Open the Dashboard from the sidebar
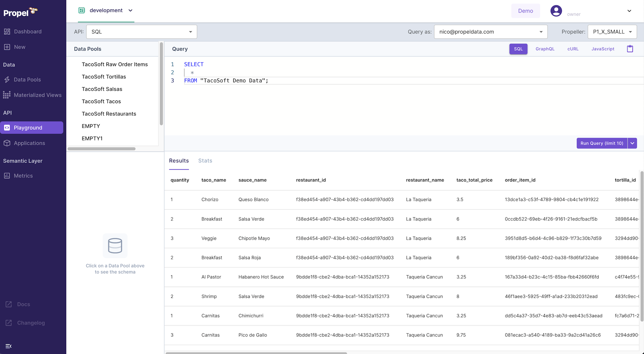This screenshot has width=644, height=354. coord(27,31)
